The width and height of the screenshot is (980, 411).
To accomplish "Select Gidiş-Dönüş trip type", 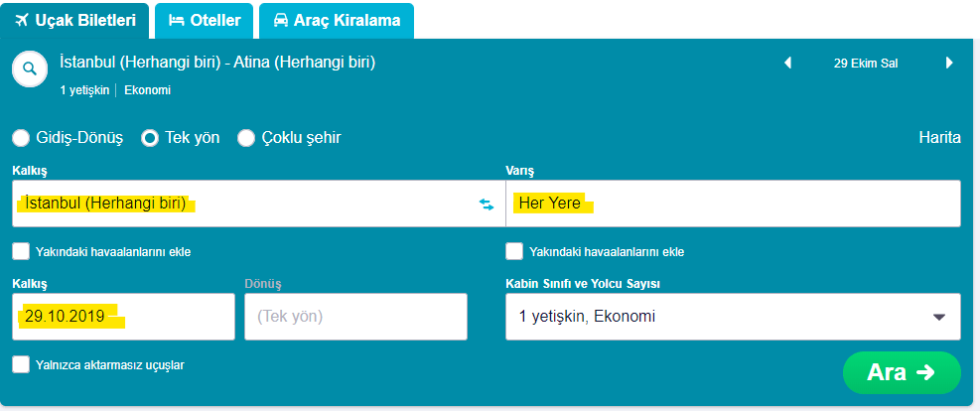I will point(21,138).
